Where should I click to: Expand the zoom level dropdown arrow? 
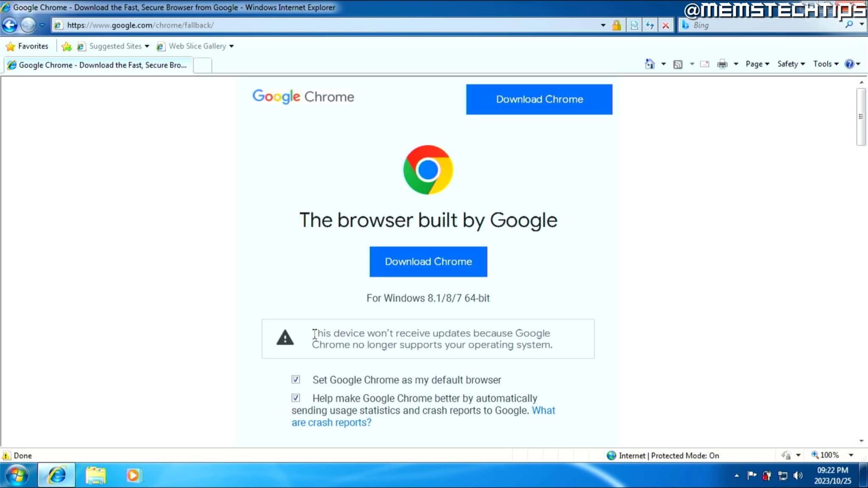[851, 455]
